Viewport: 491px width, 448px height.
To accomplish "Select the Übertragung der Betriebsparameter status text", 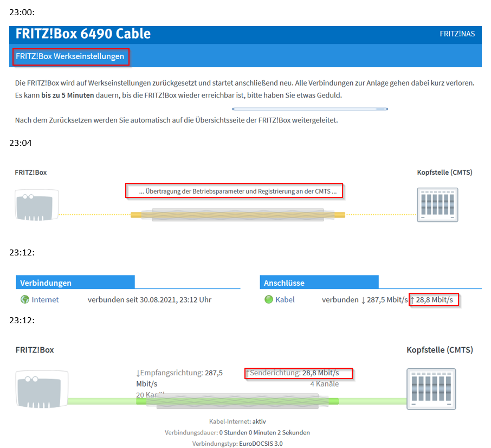I will [x=238, y=191].
